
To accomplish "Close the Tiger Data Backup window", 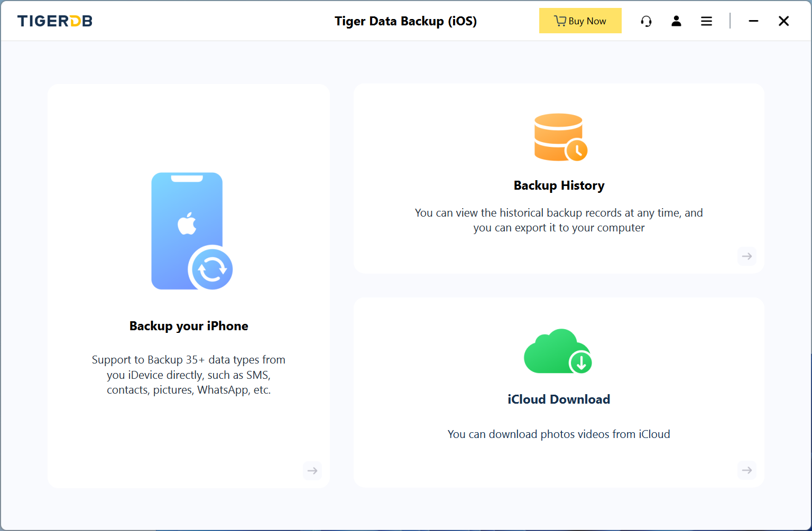I will (783, 21).
